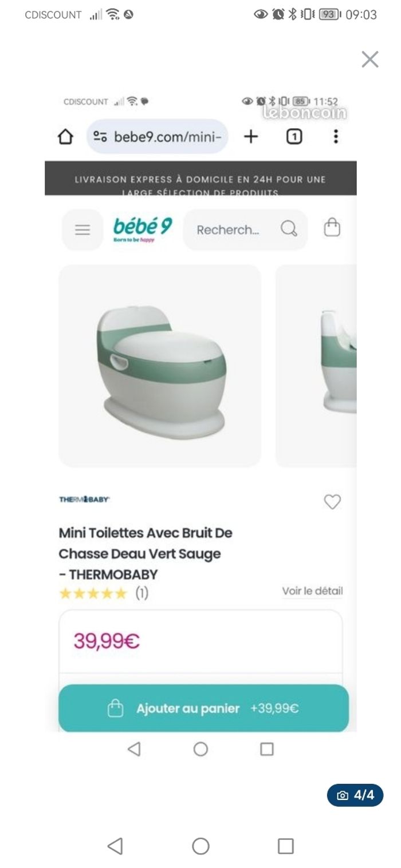Viewport: 401px width, 868px height.
Task: Open the hamburger menu on bébé 9
Action: (82, 230)
